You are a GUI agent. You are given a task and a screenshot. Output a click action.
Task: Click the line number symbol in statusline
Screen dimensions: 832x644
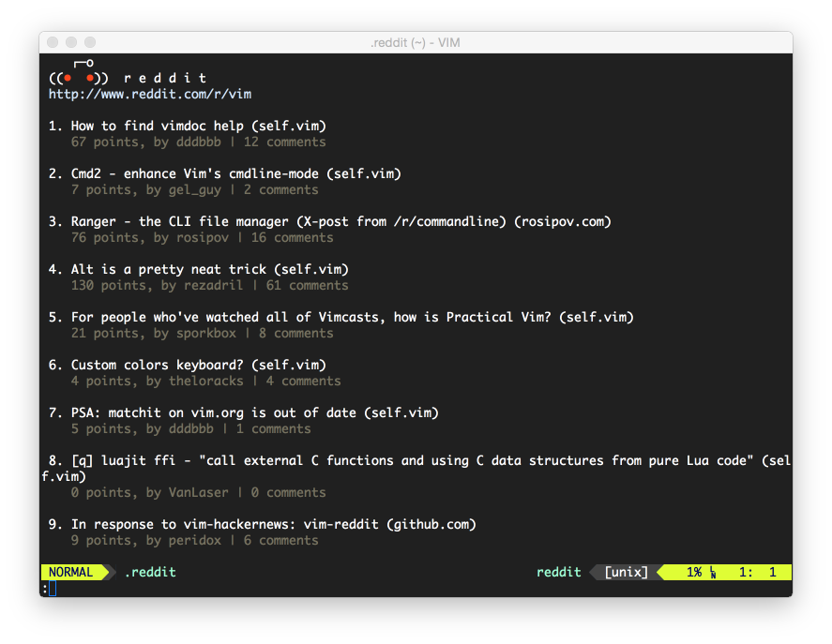click(713, 573)
